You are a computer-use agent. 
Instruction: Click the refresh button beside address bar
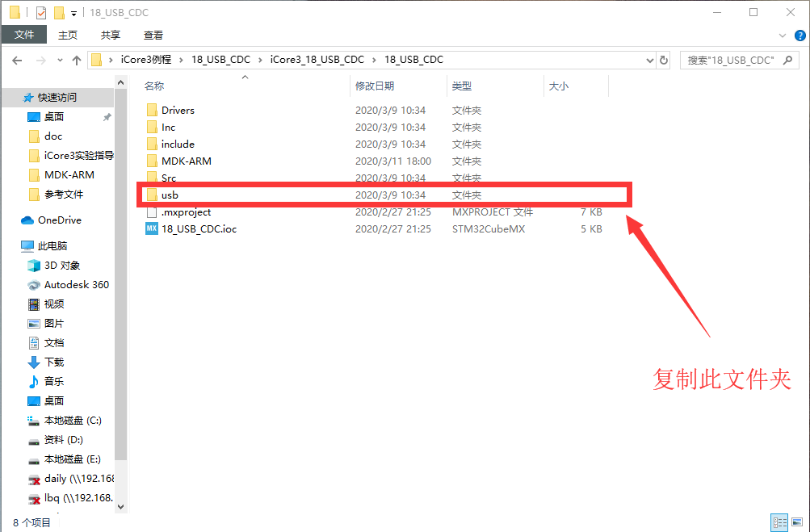[x=664, y=60]
